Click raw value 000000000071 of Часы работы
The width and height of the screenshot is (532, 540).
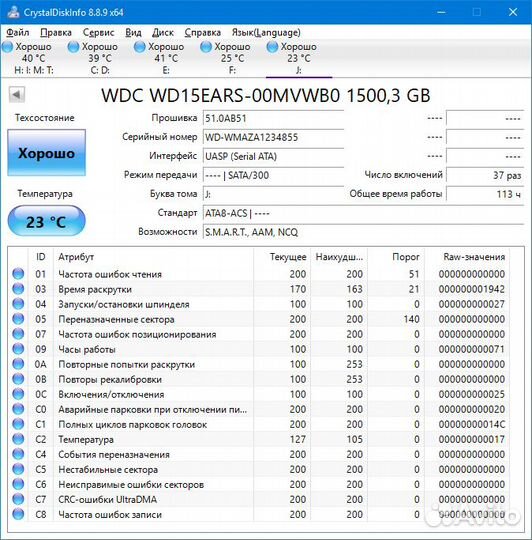(x=472, y=349)
